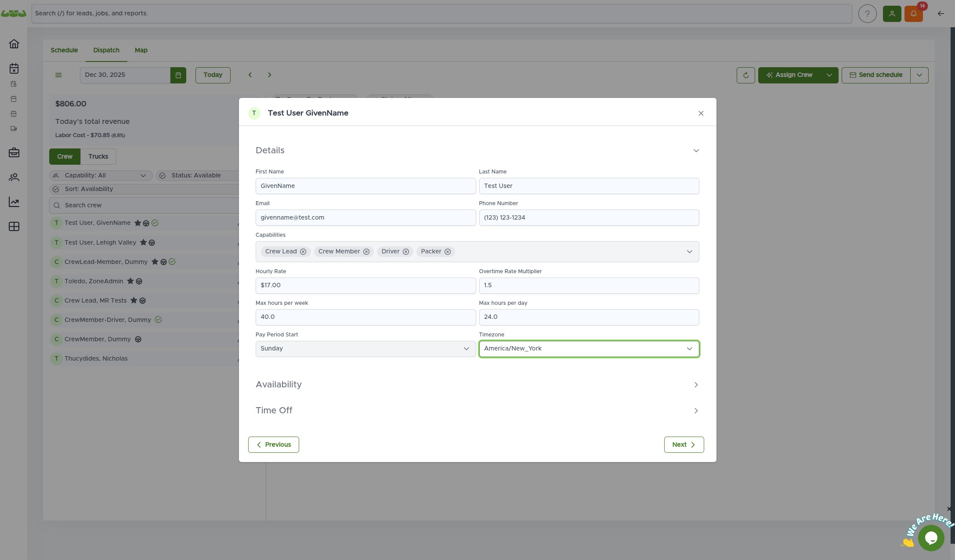Collapse the Details section
The width and height of the screenshot is (955, 560).
point(696,151)
